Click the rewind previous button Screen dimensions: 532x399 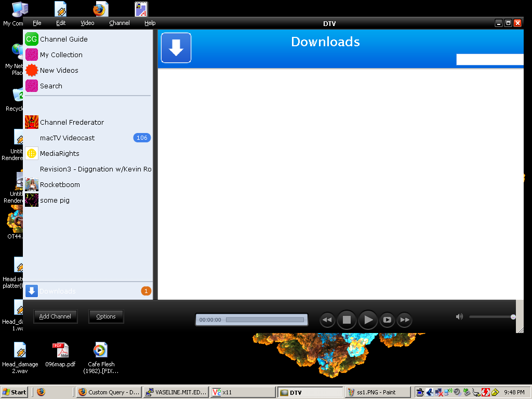[327, 320]
